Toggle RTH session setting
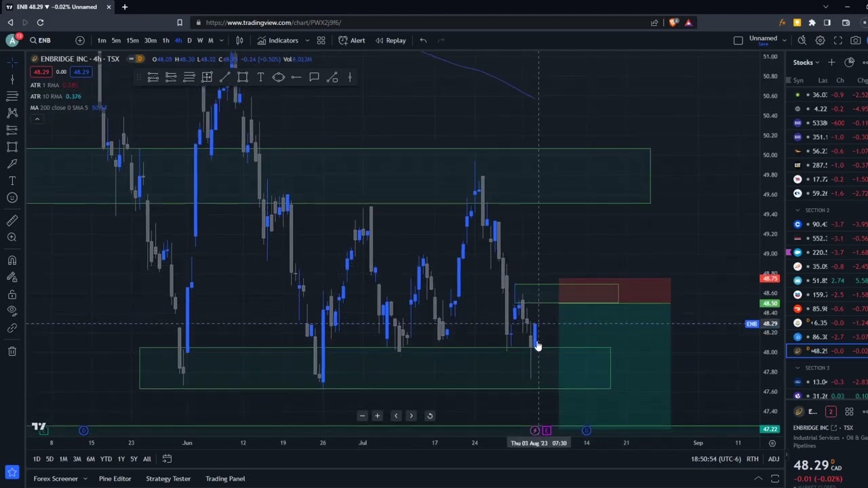The image size is (868, 488). 753,459
